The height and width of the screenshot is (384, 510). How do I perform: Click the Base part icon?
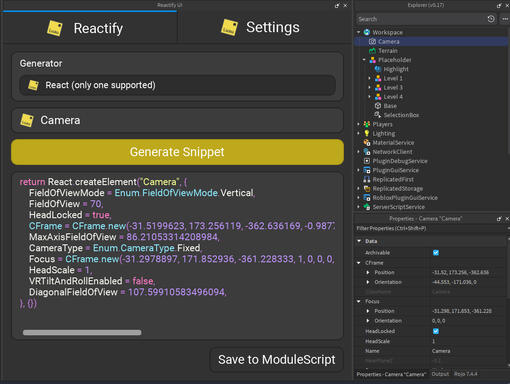pyautogui.click(x=378, y=106)
